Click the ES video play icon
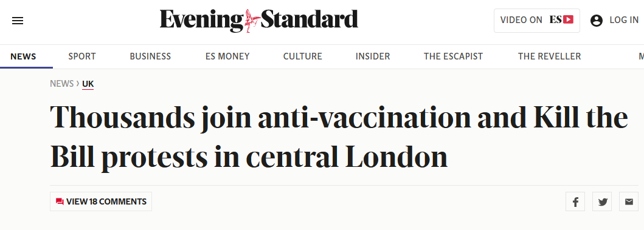644x230 pixels. click(568, 19)
